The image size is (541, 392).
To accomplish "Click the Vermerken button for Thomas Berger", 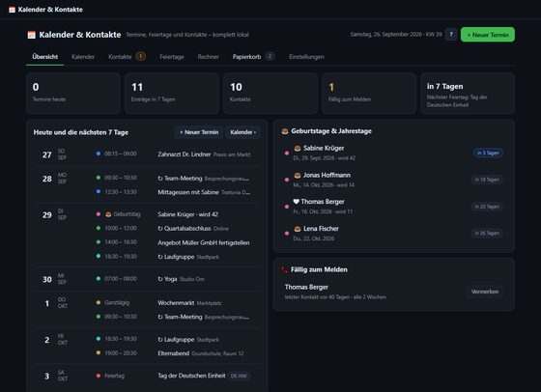I will 485,292.
